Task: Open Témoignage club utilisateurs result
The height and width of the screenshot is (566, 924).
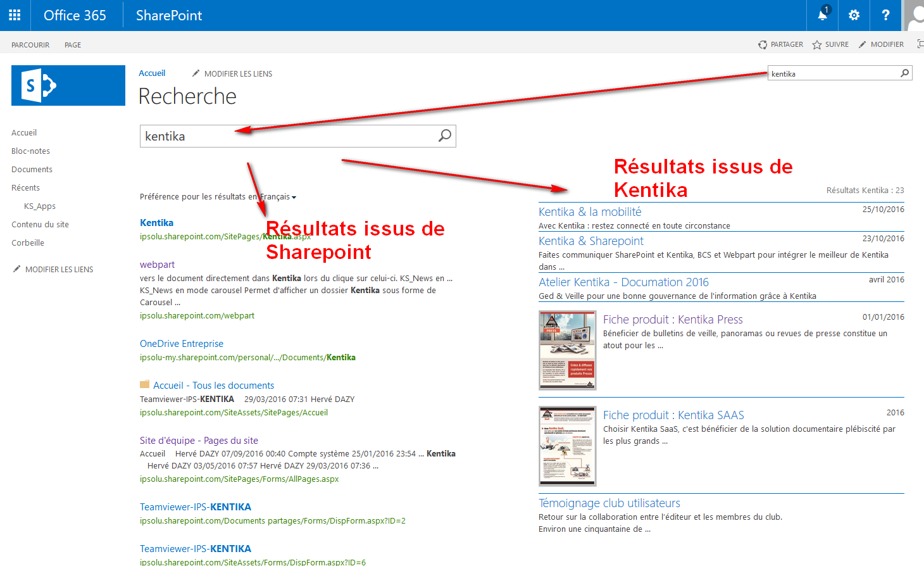Action: tap(609, 503)
